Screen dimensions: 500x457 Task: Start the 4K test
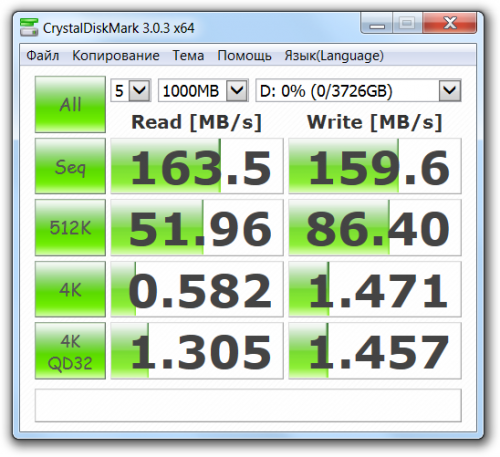pos(70,289)
